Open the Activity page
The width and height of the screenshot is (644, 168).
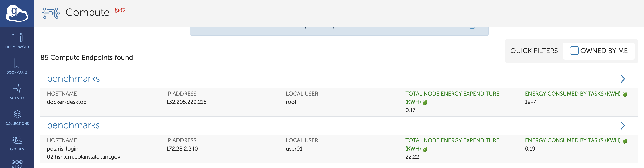17,92
